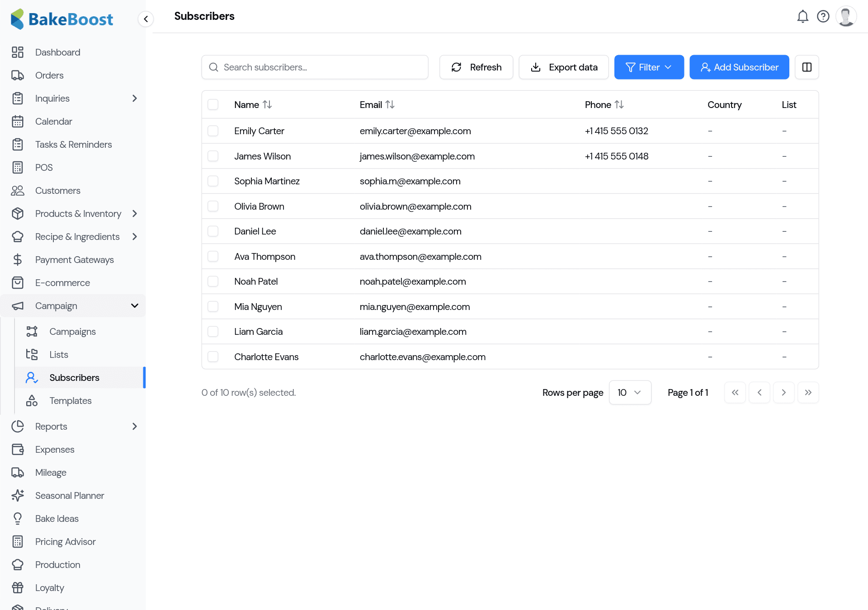Click the Dashboard grid icon
The image size is (868, 610).
[x=18, y=52]
